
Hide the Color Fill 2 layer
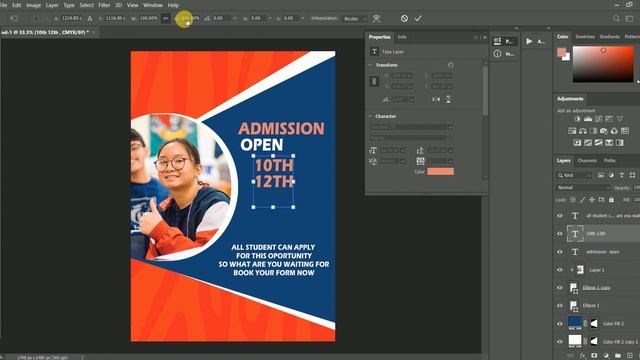[560, 323]
